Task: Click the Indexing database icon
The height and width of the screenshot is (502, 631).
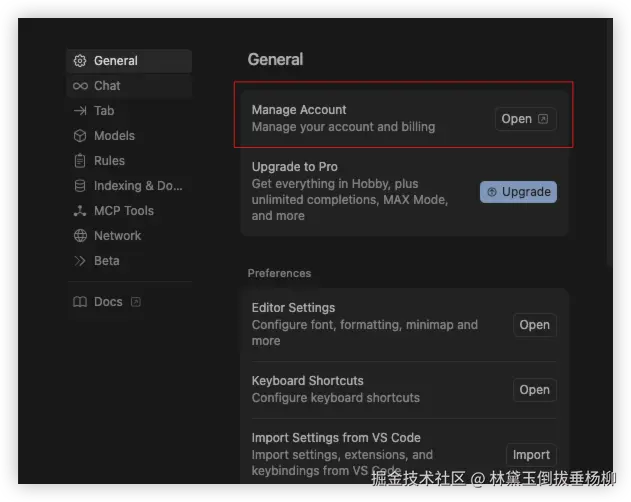Action: point(80,186)
